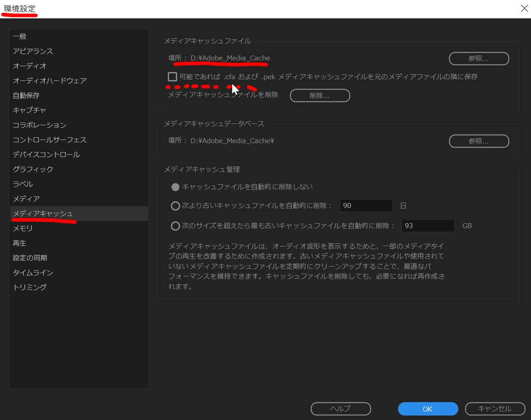This screenshot has height=420, width=531.
Task: Click the cache file path D:¥Adobe_Media_Cache
Action: 230,58
